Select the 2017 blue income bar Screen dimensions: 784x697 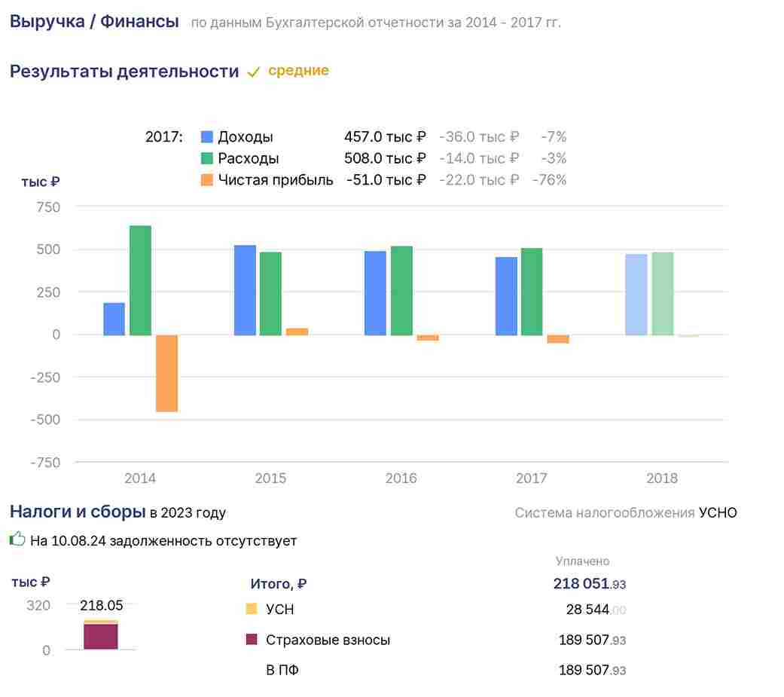click(507, 296)
